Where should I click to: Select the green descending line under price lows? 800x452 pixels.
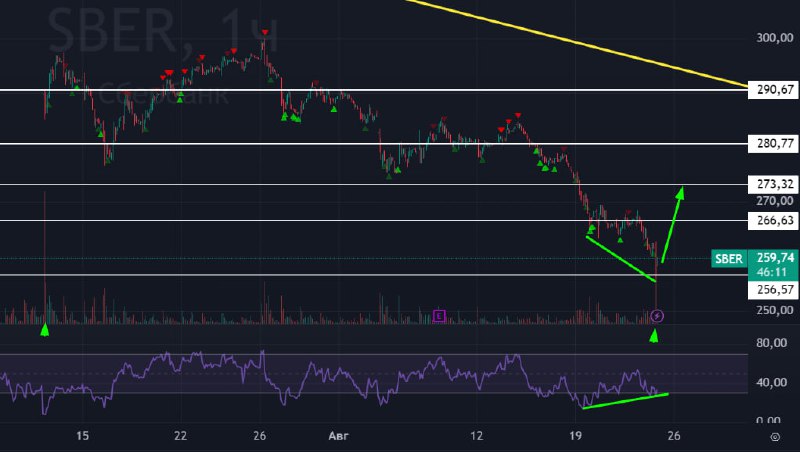tap(621, 259)
